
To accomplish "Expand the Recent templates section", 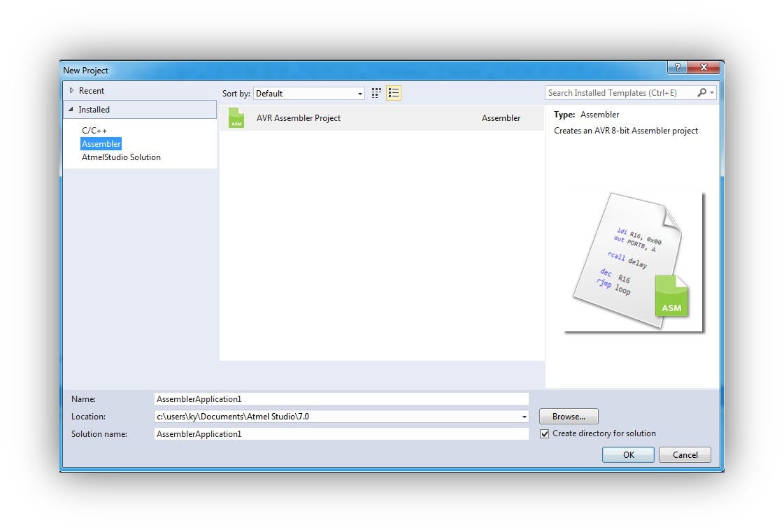I will 73,90.
